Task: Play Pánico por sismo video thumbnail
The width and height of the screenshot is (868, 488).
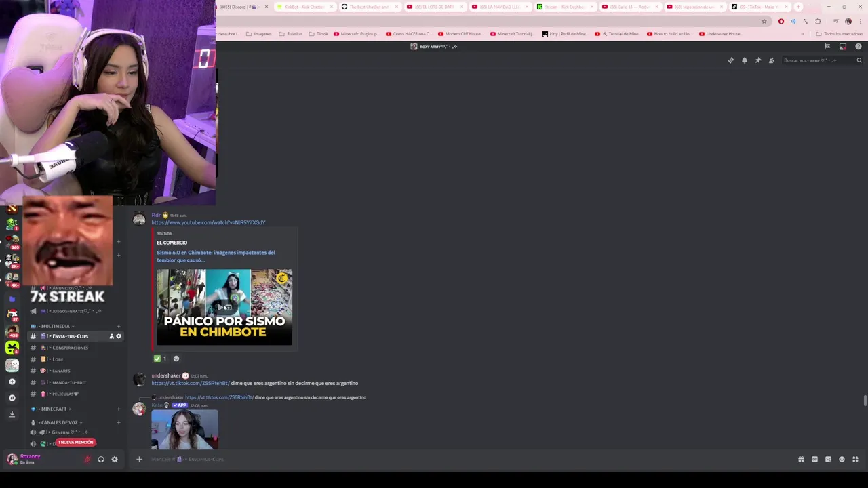Action: (x=224, y=307)
